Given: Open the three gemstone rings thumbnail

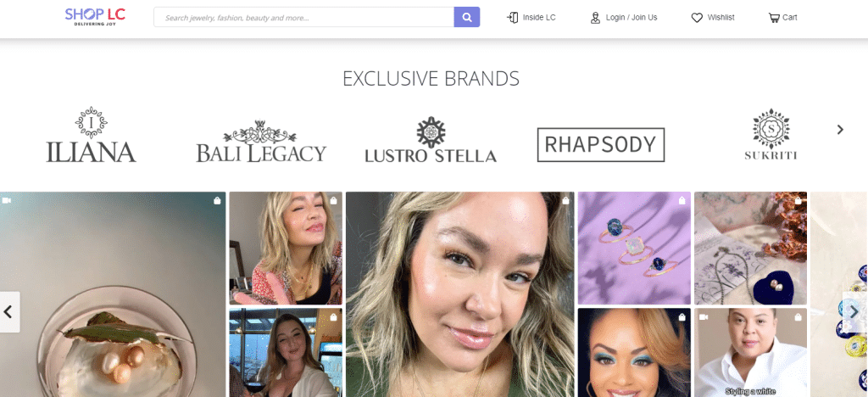Looking at the screenshot, I should pos(634,248).
